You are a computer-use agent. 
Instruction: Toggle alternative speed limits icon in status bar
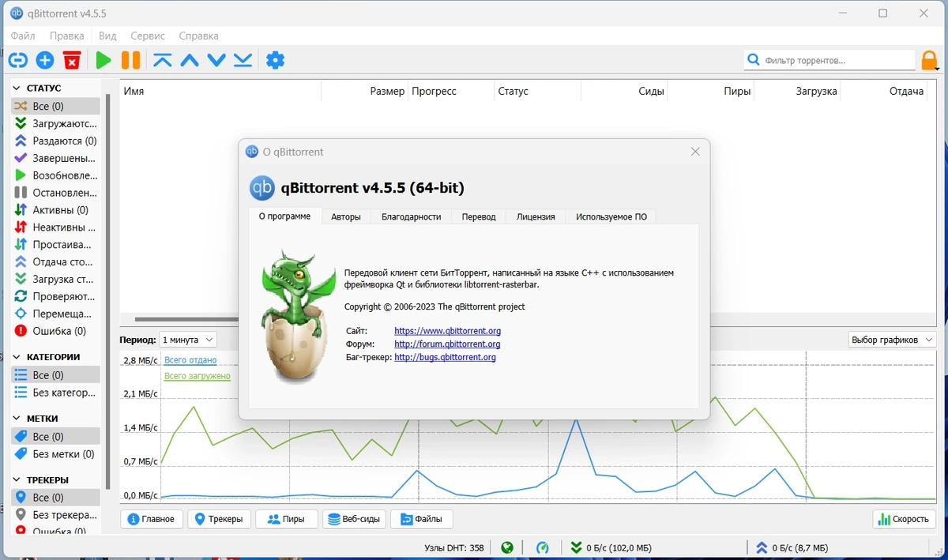tap(543, 547)
